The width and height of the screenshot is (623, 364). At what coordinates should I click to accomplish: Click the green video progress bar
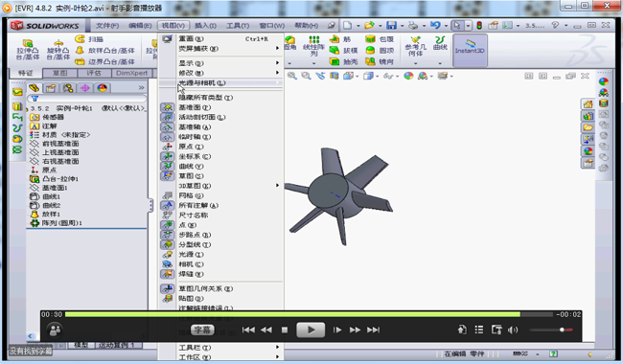[292, 314]
